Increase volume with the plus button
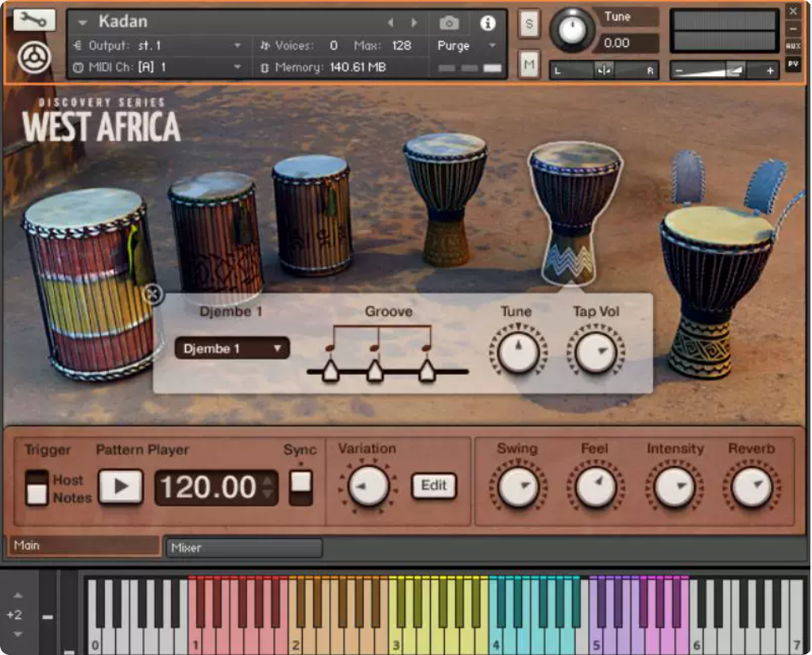Screen dimensions: 812x655 [x=770, y=71]
